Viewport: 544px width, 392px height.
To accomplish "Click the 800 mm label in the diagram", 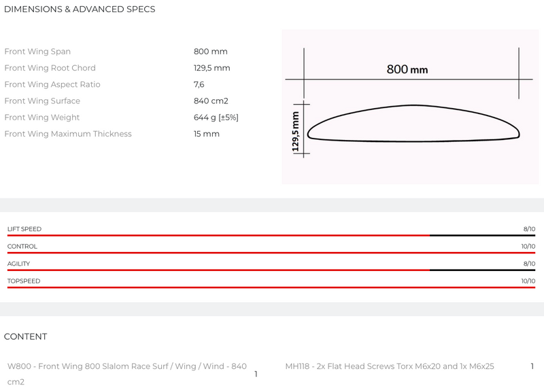I will pos(407,69).
